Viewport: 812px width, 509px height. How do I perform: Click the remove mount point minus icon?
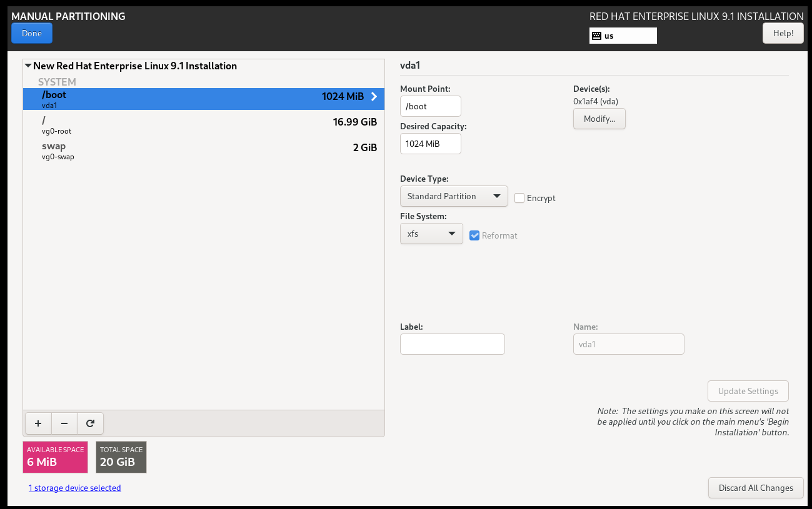64,423
